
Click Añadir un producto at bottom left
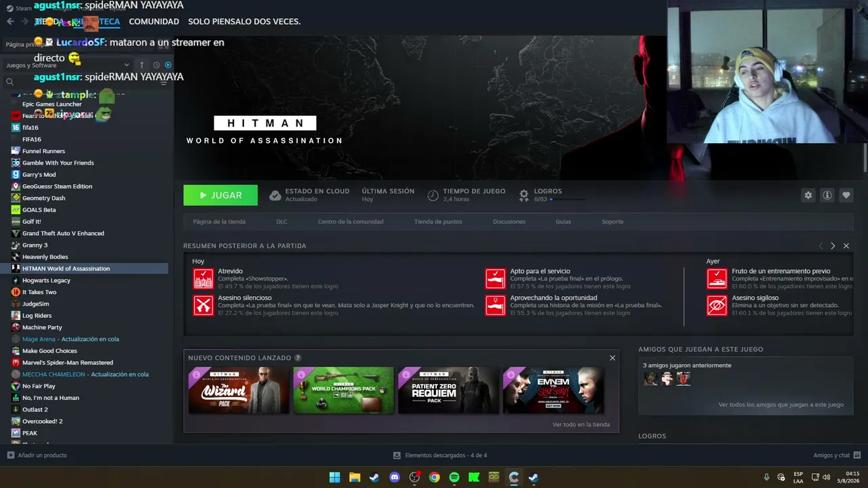(37, 455)
